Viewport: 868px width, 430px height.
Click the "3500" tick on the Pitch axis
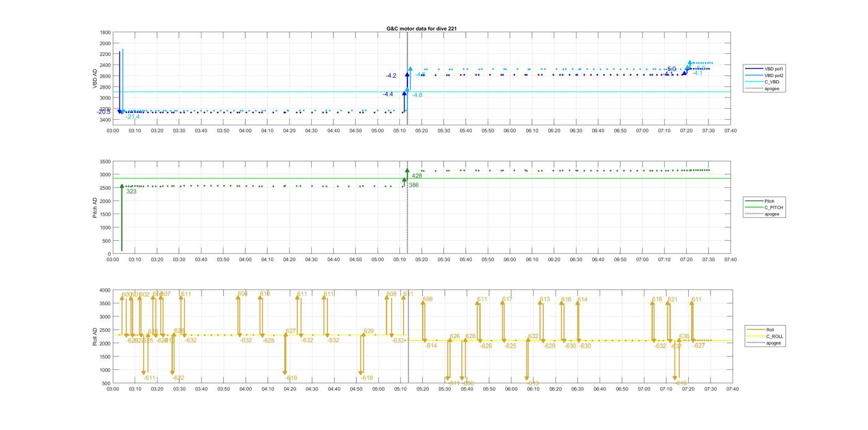tap(105, 161)
